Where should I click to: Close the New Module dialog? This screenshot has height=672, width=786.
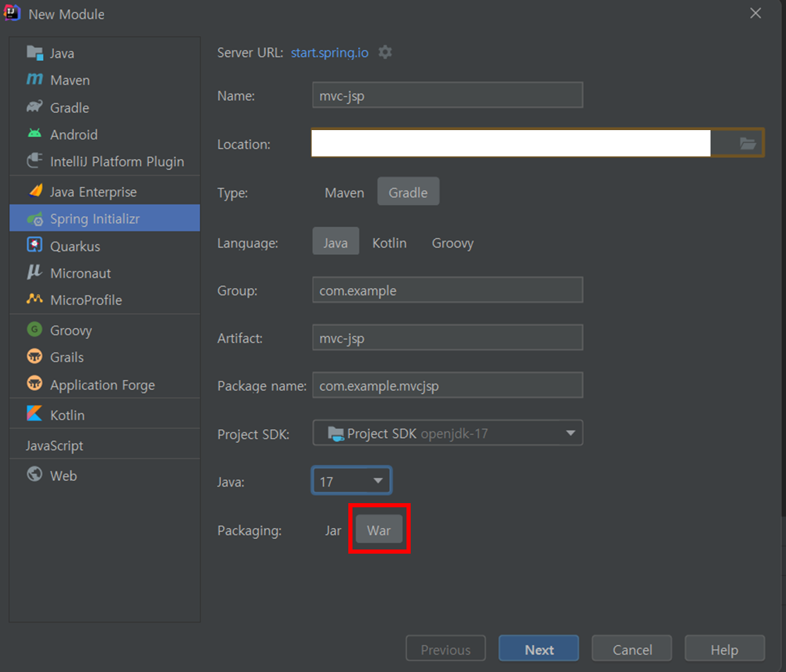[756, 13]
